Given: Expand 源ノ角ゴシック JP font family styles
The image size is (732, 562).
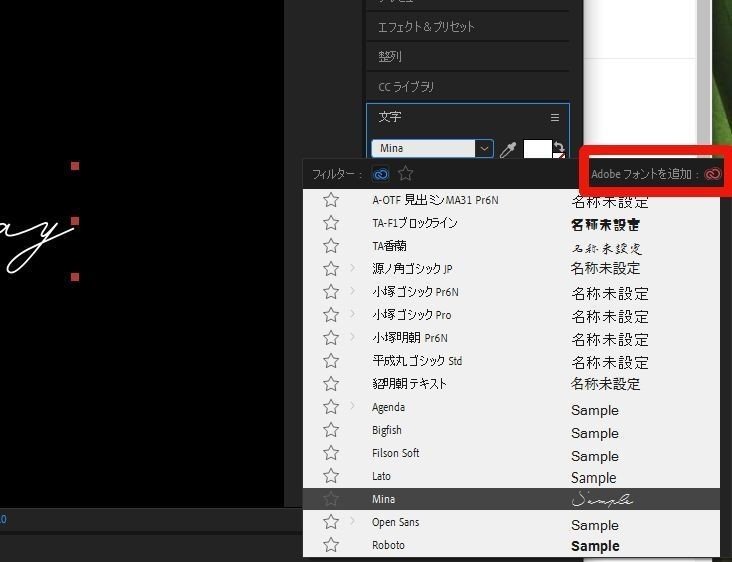Looking at the screenshot, I should [x=352, y=268].
